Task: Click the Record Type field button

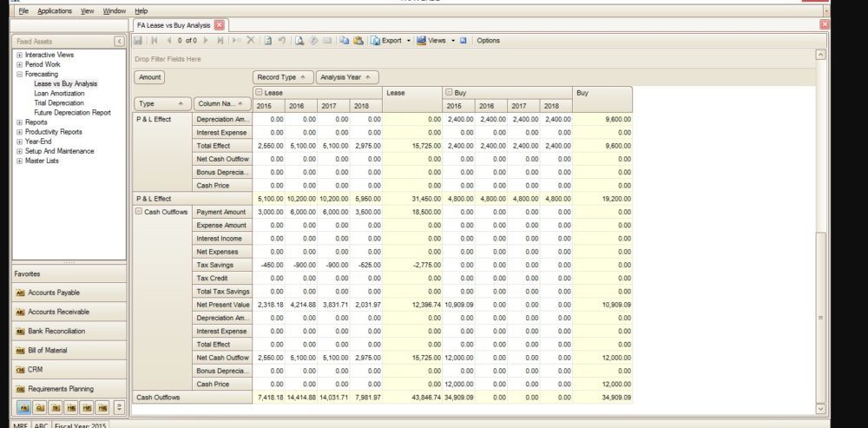Action: pos(281,77)
